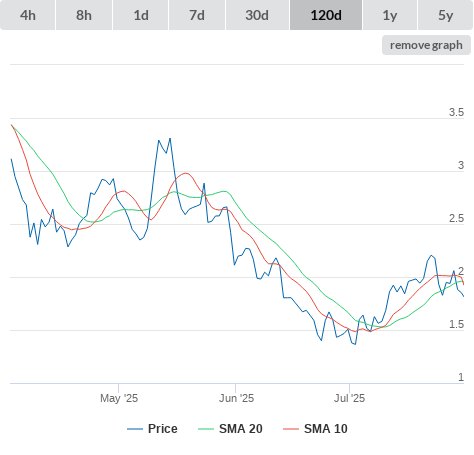Viewport: 474px width, 455px height.
Task: Click the May '25 axis label
Action: point(119,398)
